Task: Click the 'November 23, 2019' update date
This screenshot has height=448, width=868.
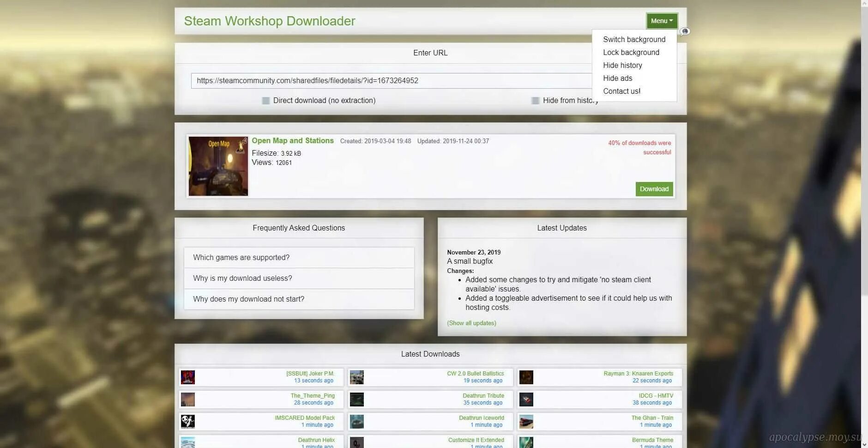Action: (x=474, y=253)
